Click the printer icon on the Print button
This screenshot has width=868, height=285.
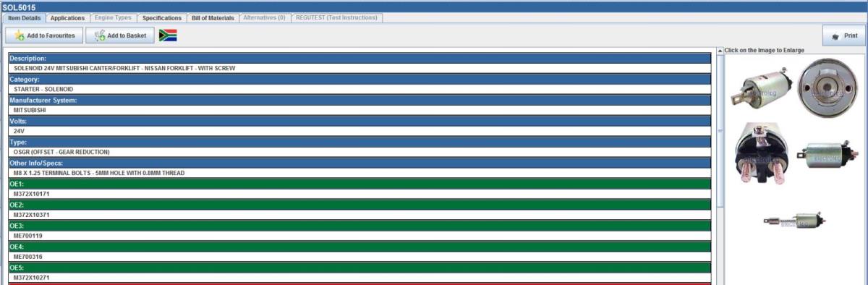click(836, 35)
